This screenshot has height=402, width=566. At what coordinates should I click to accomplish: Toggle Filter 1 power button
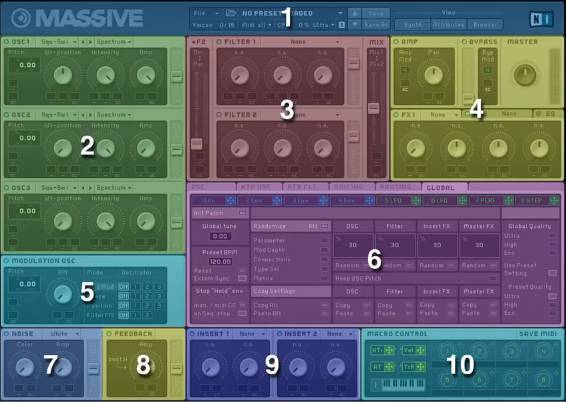(x=219, y=42)
